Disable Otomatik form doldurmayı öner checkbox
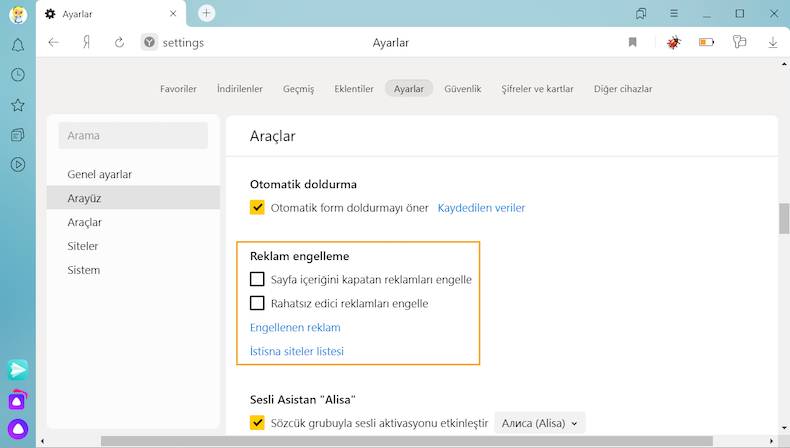 [257, 208]
